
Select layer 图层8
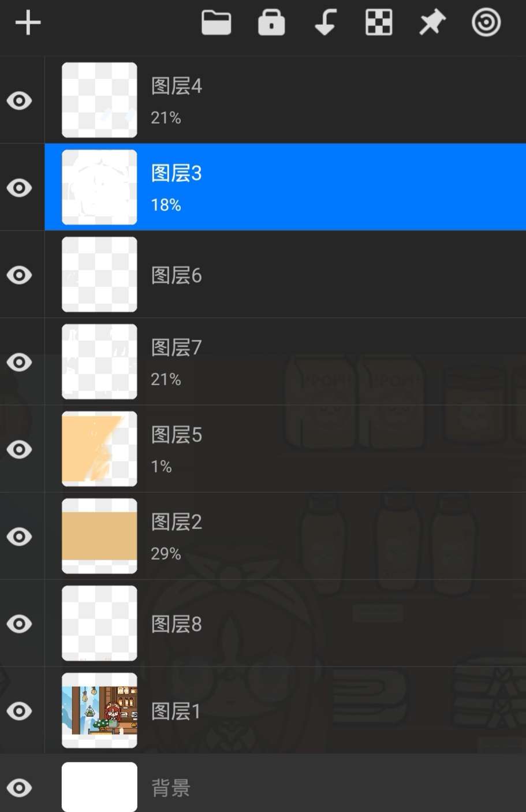(177, 624)
